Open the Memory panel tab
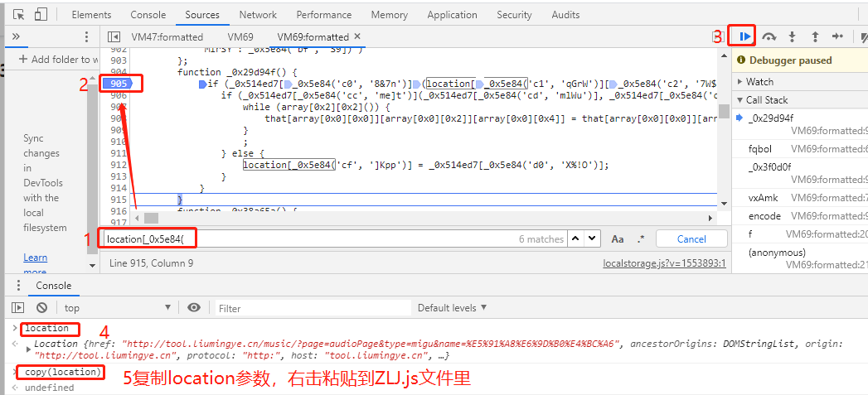868x395 pixels. [x=389, y=15]
